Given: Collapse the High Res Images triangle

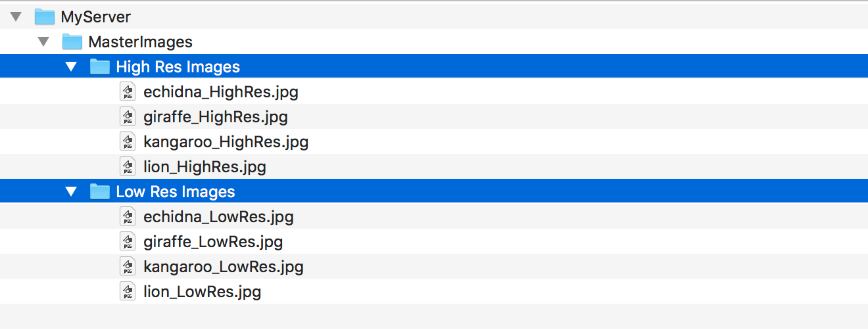Looking at the screenshot, I should coord(72,66).
